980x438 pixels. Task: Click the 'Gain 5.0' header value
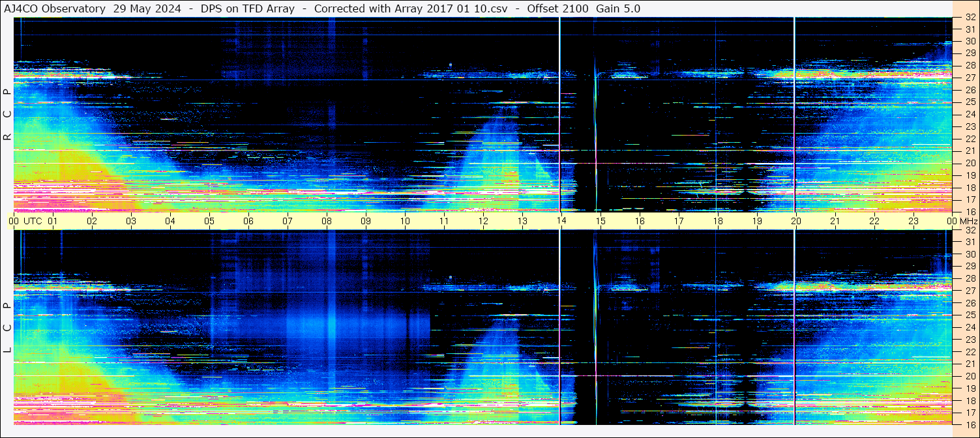[618, 8]
